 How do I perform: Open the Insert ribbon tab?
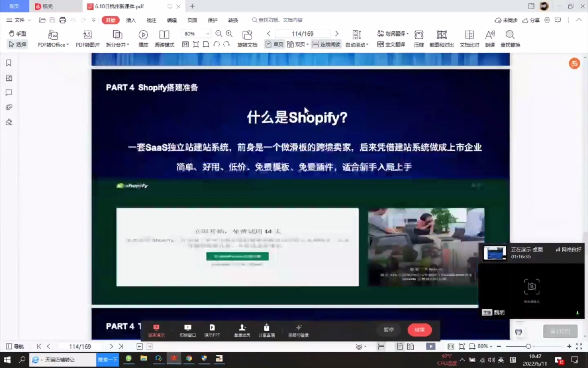pos(131,20)
